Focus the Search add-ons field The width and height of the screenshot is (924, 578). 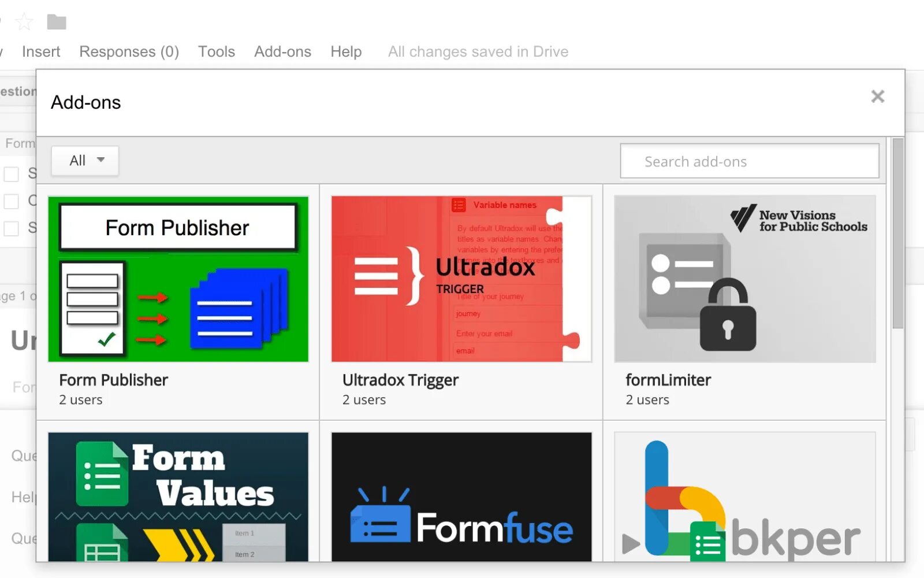750,161
